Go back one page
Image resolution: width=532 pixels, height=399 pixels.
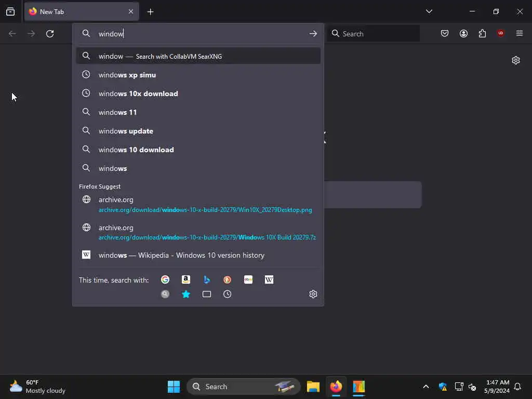(12, 34)
